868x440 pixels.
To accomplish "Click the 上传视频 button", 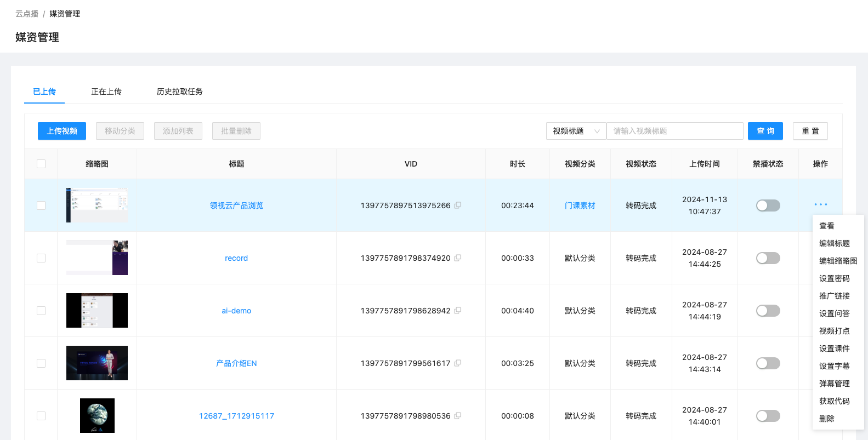I will coord(62,131).
